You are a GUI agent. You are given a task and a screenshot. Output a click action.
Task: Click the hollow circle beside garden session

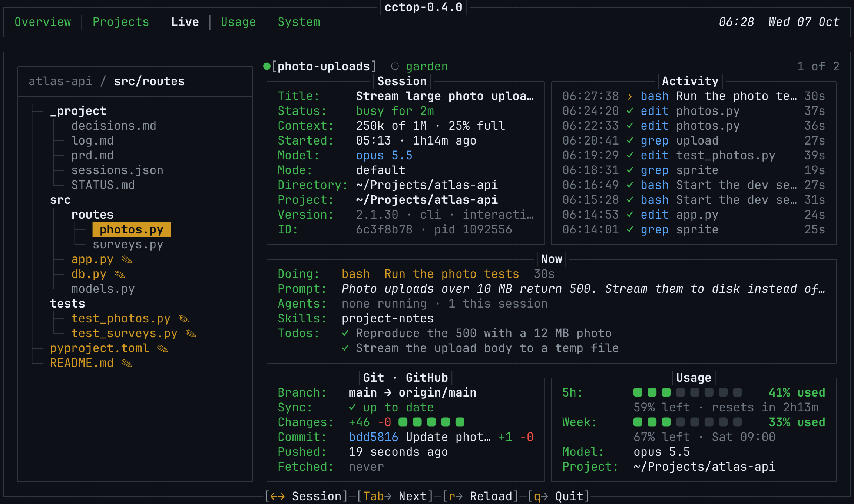(x=395, y=66)
